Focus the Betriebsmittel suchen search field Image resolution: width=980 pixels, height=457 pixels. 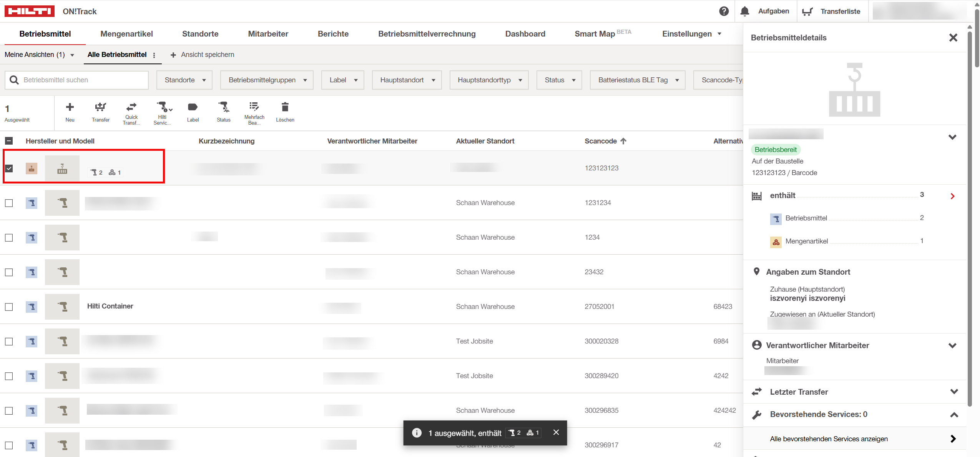point(76,80)
